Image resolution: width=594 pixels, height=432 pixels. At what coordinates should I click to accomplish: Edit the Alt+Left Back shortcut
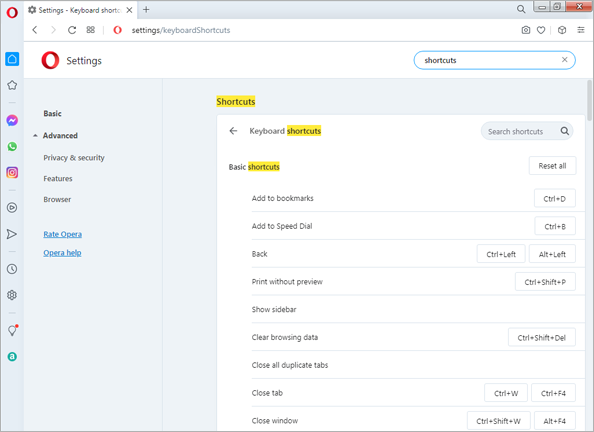click(552, 254)
